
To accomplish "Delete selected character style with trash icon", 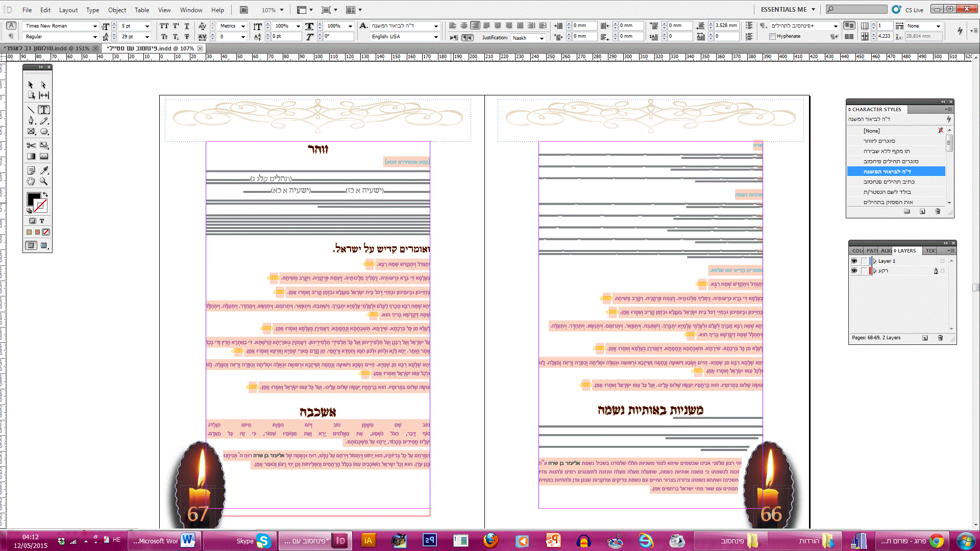I will (x=938, y=211).
